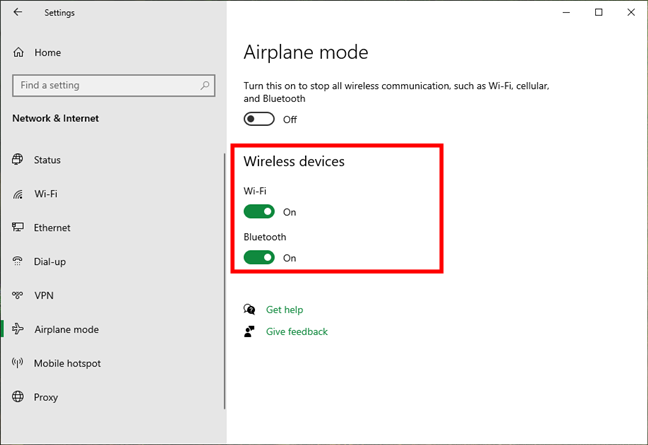Maximize the Settings window
This screenshot has height=445, width=648.
tap(598, 12)
